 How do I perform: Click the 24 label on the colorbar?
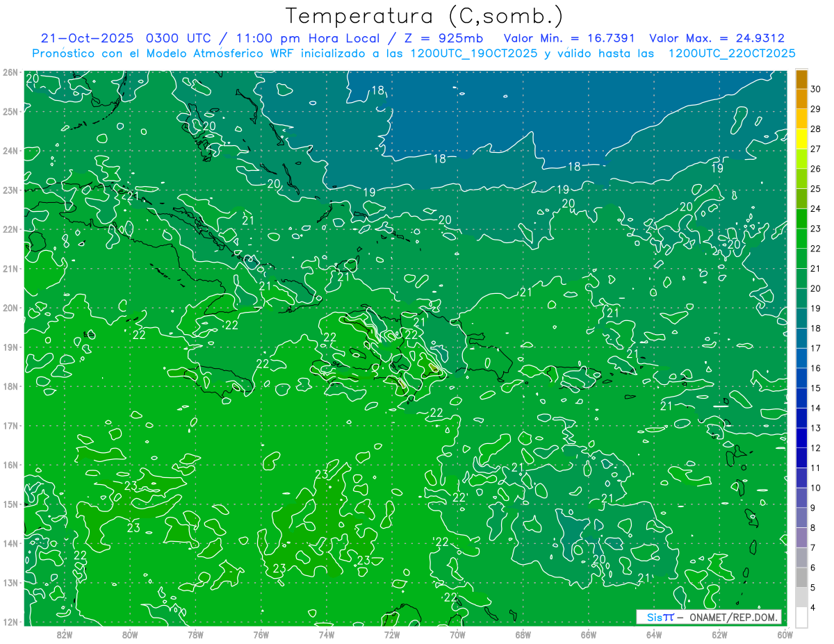tap(815, 208)
